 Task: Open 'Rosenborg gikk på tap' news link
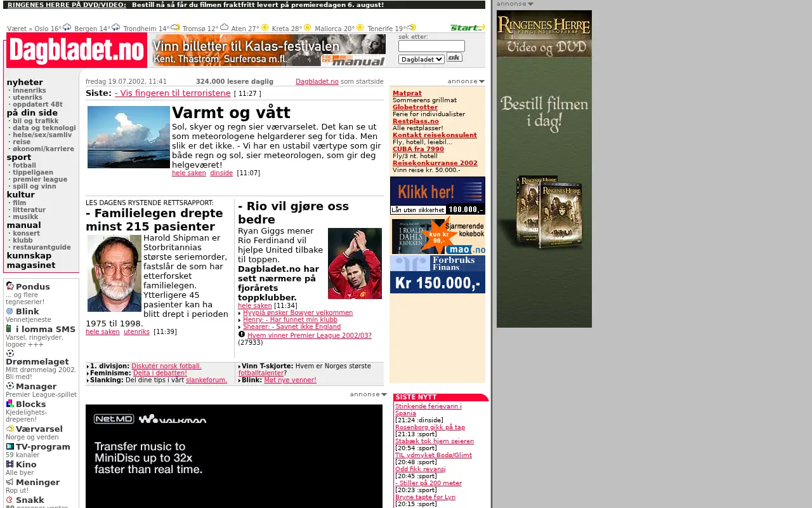click(430, 427)
